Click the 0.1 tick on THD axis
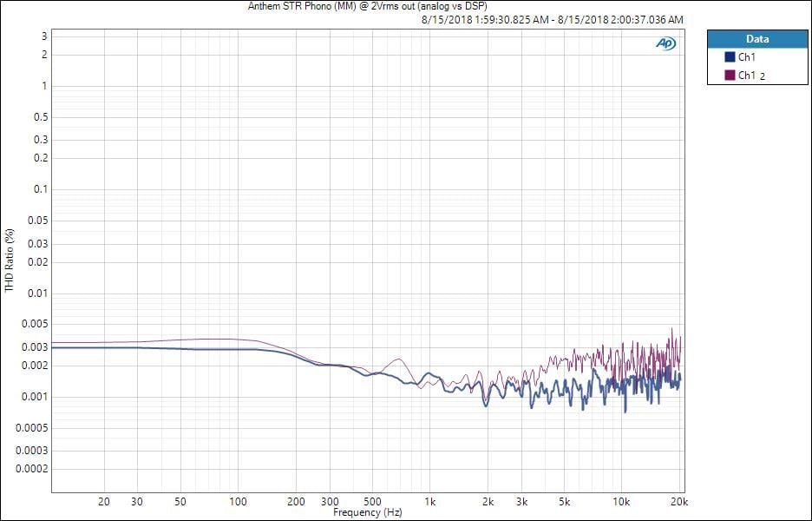 [39, 189]
